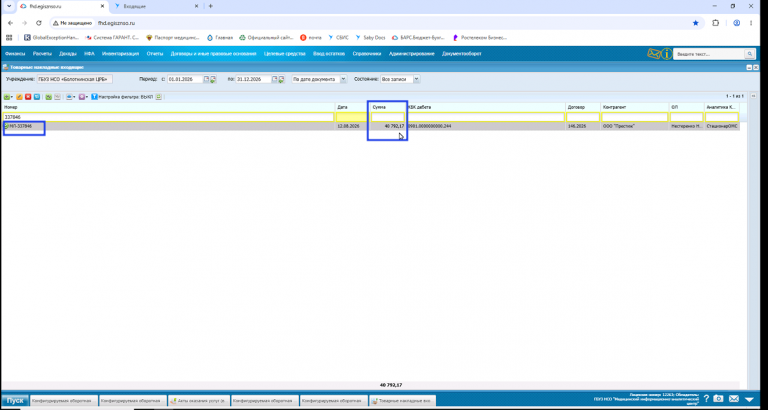Click the yellow envelope messages icon
The image size is (768, 410).
(653, 54)
